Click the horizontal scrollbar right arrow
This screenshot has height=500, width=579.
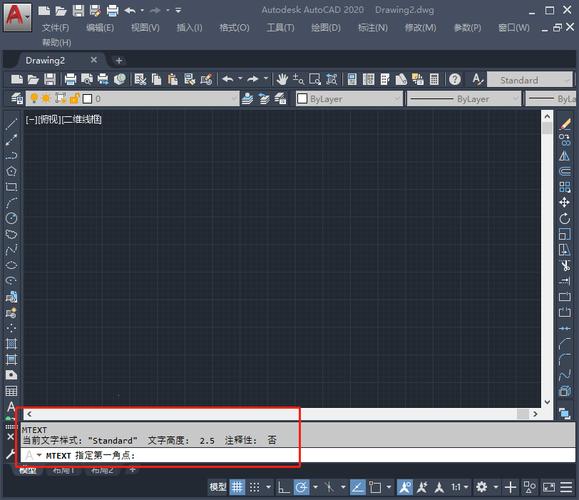click(x=535, y=414)
